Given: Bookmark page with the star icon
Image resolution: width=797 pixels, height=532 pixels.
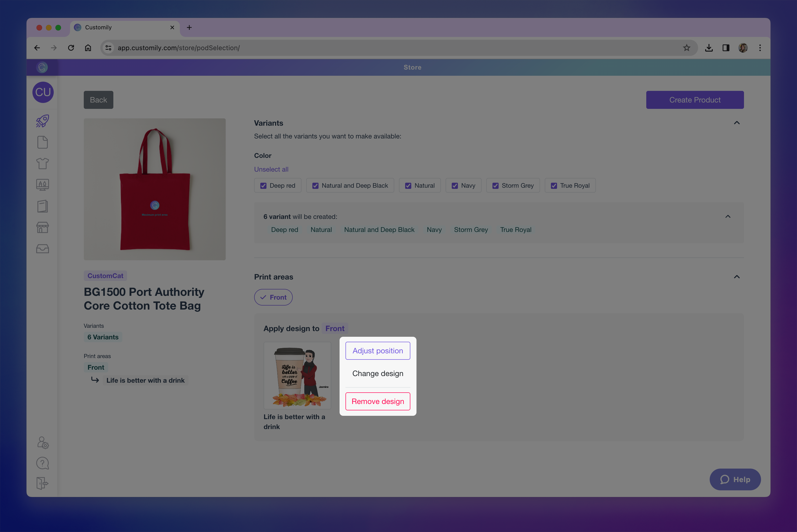Looking at the screenshot, I should (x=686, y=48).
